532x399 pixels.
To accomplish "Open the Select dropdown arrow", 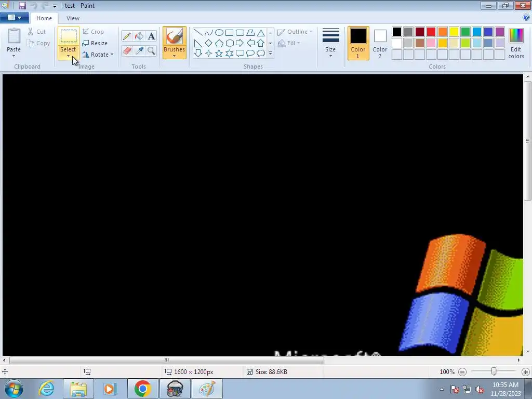I will pyautogui.click(x=68, y=56).
